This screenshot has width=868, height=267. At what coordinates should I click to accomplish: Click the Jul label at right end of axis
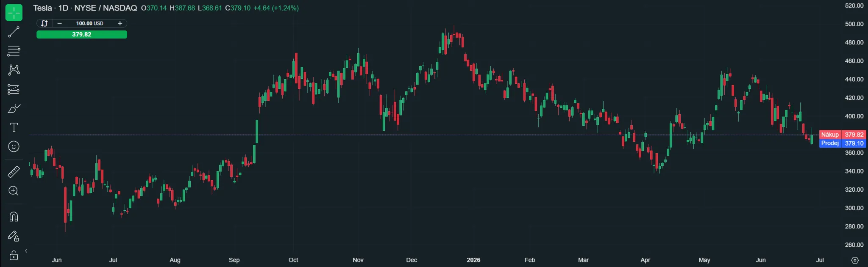820,260
